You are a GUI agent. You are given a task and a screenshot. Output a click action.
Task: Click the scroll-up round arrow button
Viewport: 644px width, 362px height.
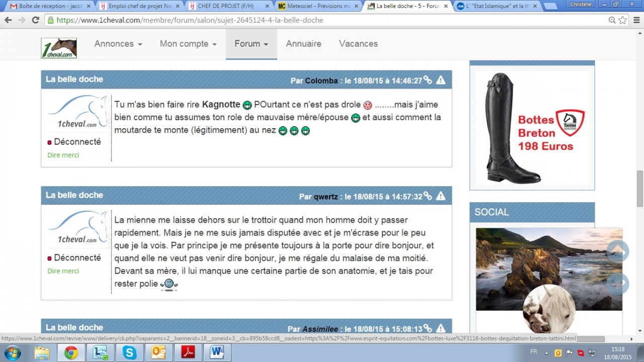618,251
